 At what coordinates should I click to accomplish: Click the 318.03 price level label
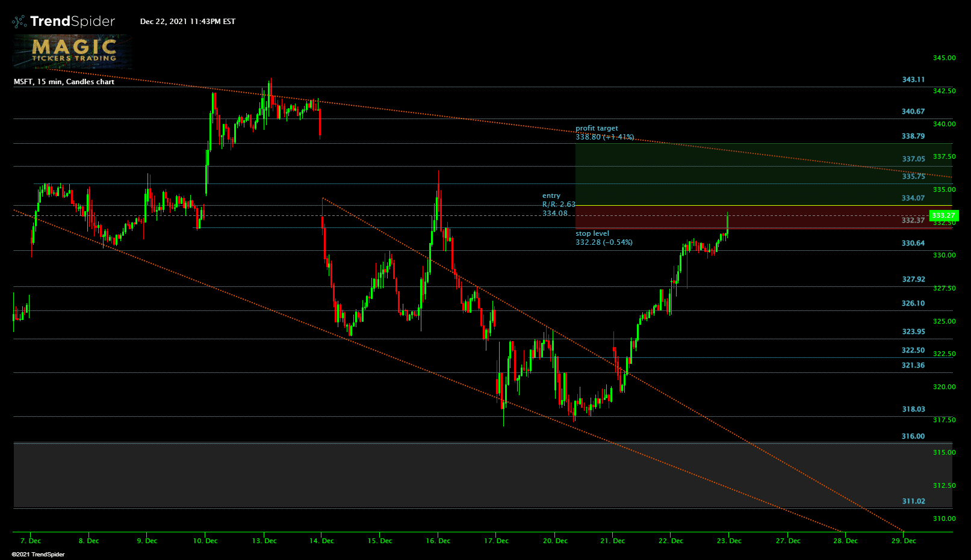(x=913, y=409)
